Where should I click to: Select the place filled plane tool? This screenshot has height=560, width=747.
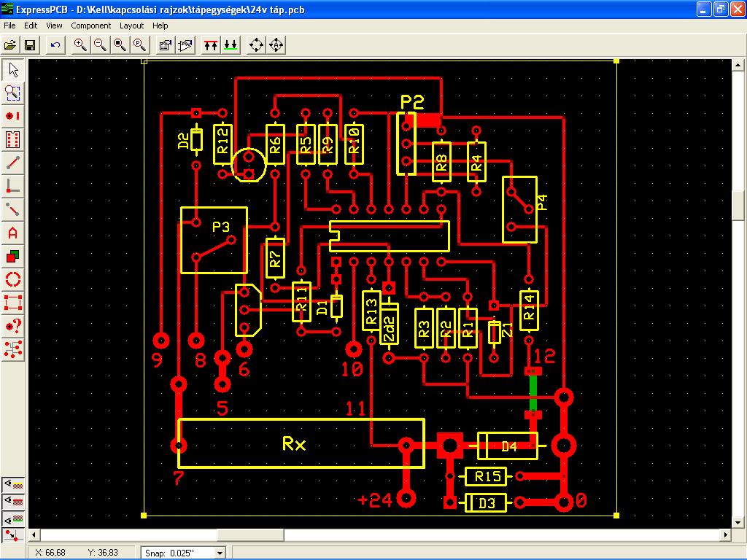(x=13, y=256)
